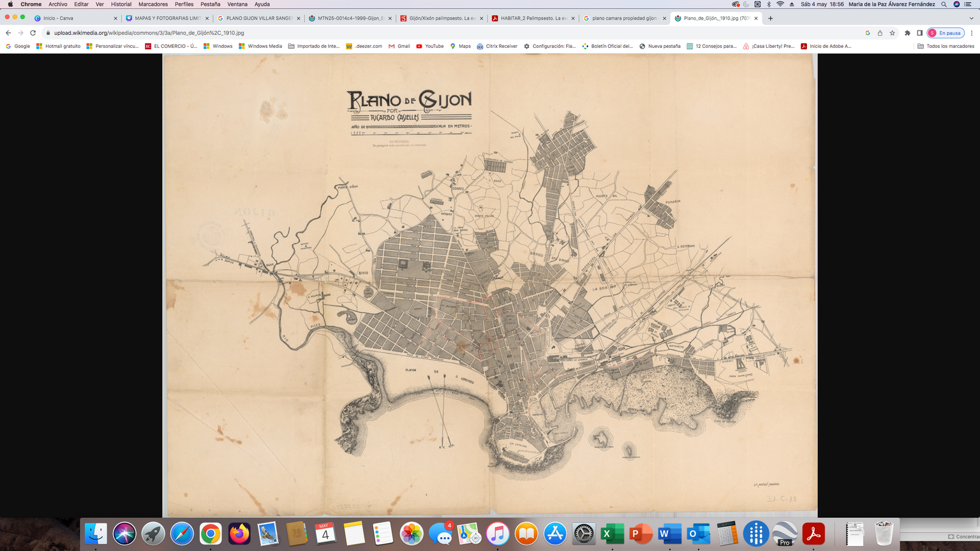The height and width of the screenshot is (551, 980).
Task: Open the Historial menu
Action: pos(121,4)
